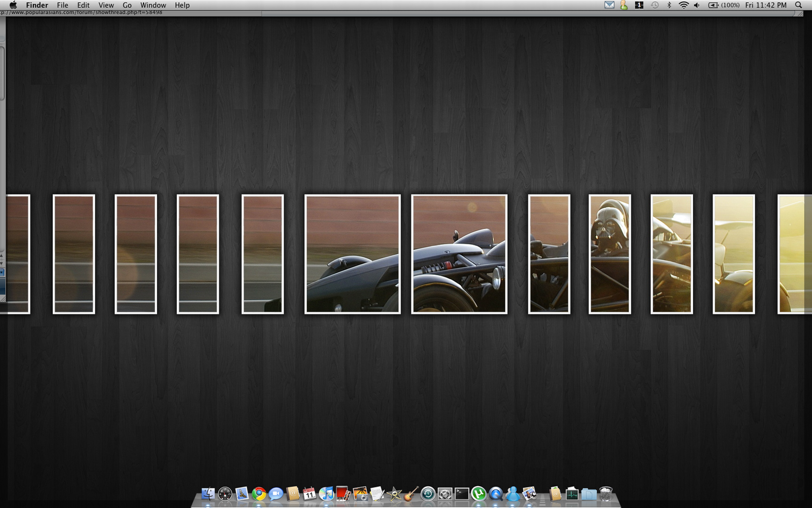This screenshot has height=508, width=812.
Task: Open Spotlight search magnifier
Action: (x=799, y=5)
